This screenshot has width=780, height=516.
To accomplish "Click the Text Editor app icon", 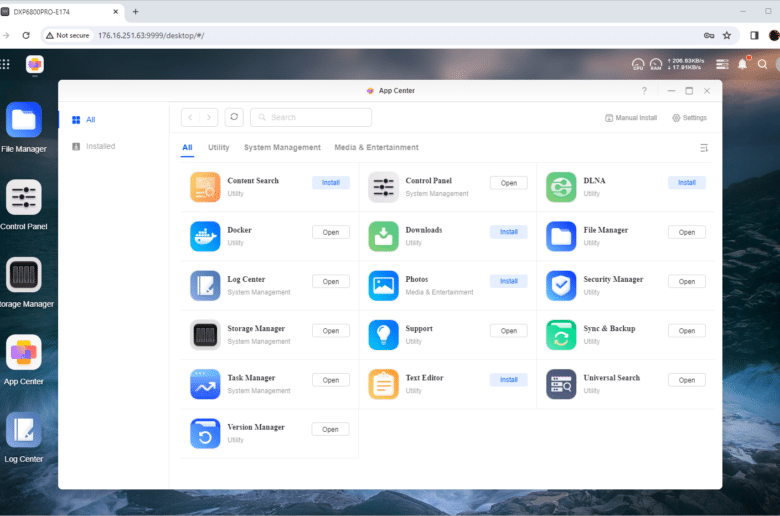I will [x=384, y=384].
